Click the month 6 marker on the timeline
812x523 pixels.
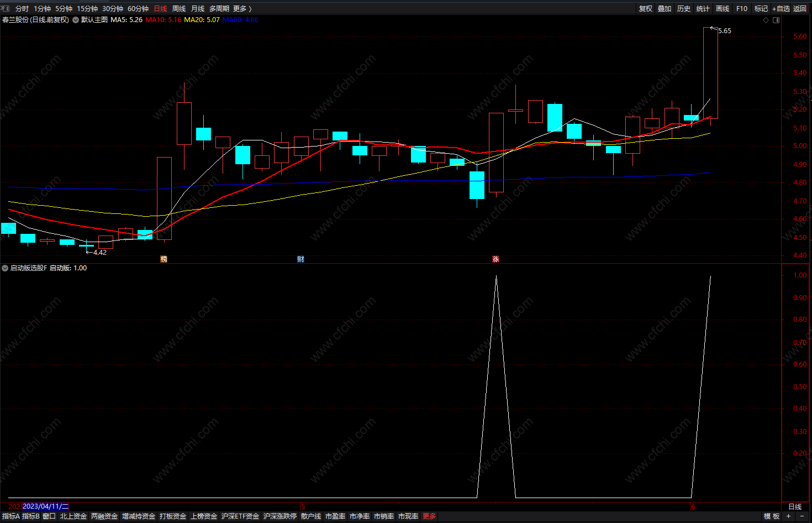pyautogui.click(x=693, y=506)
